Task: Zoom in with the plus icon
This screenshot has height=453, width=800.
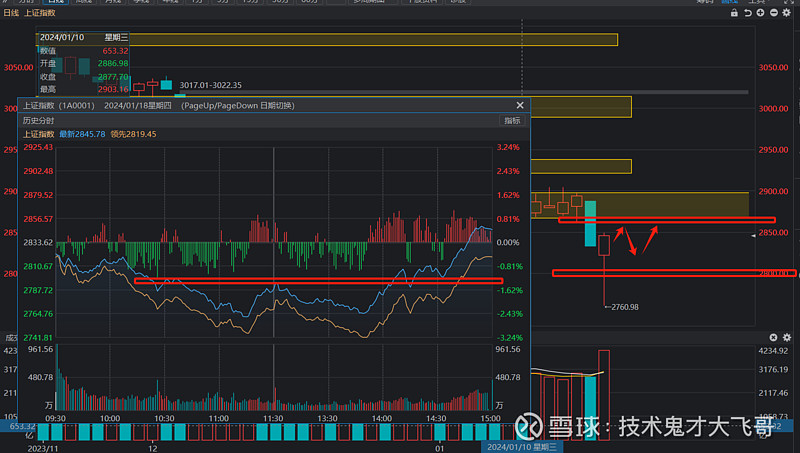Action: pyautogui.click(x=760, y=13)
